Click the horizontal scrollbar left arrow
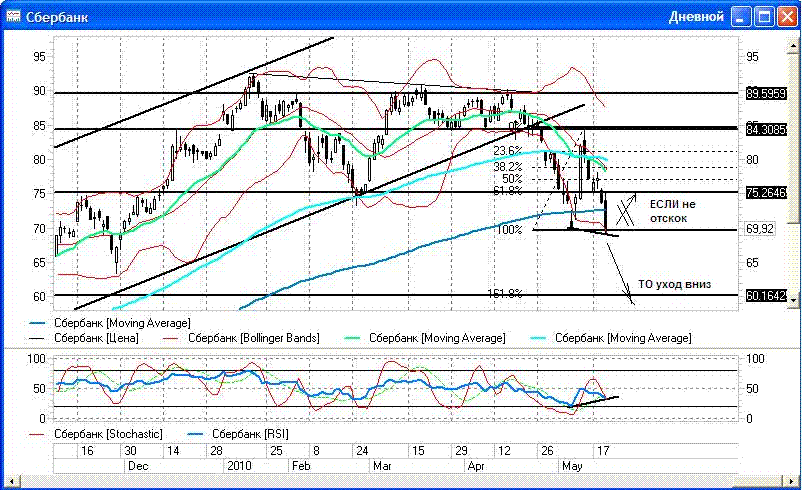The width and height of the screenshot is (802, 490). [x=11, y=481]
